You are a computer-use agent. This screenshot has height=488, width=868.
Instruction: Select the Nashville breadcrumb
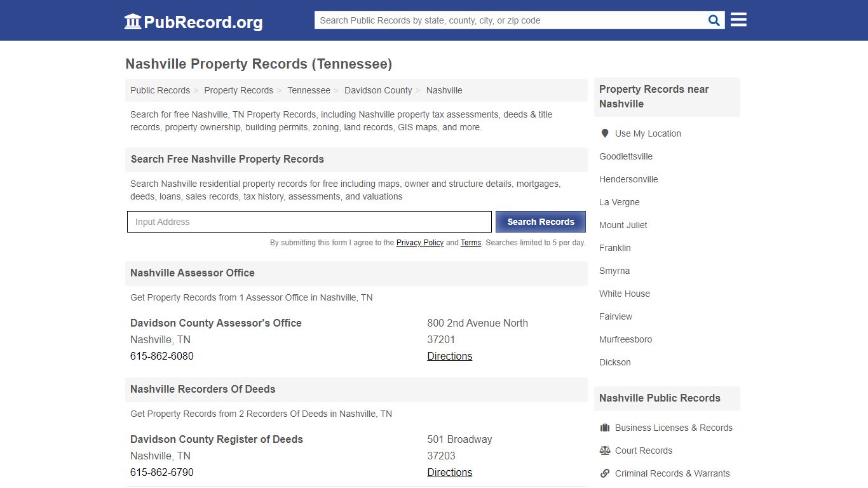pyautogui.click(x=444, y=90)
